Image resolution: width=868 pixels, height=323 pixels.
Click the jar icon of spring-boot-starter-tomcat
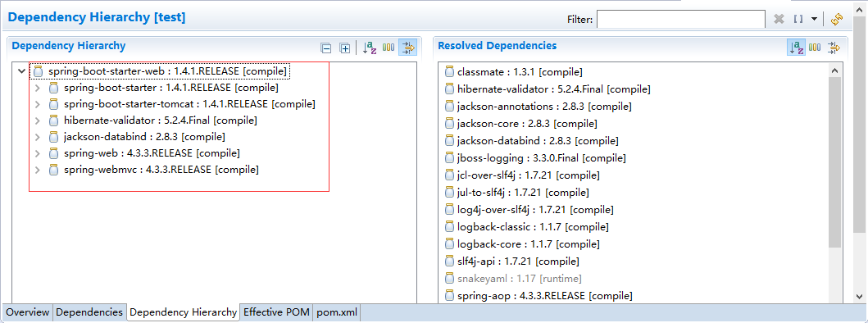point(53,104)
